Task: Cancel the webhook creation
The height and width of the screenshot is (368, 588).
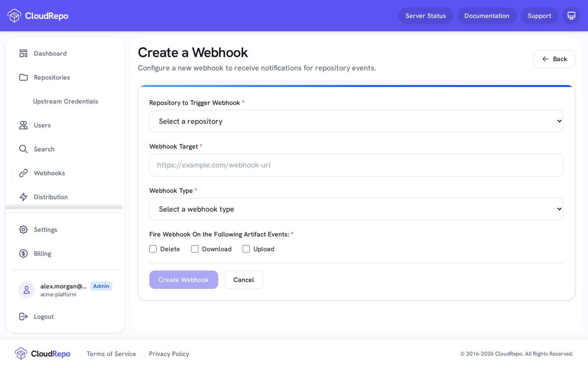Action: click(243, 280)
